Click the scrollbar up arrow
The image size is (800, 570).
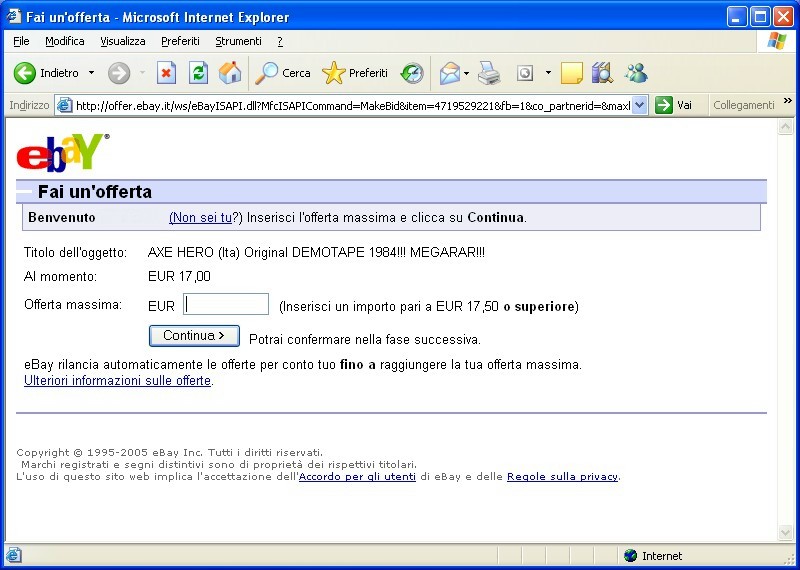[x=785, y=127]
